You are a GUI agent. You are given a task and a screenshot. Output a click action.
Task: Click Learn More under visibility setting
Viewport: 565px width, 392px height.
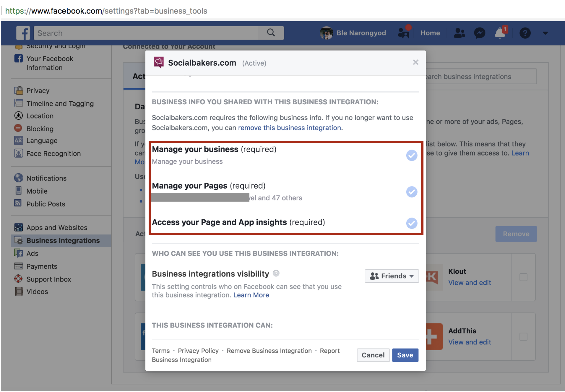click(x=251, y=295)
